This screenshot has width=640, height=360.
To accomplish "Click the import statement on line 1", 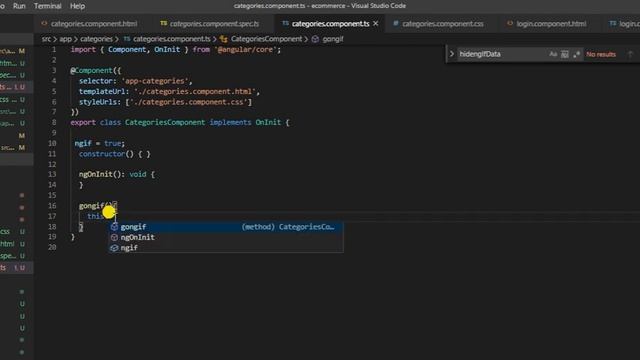I will coord(176,49).
